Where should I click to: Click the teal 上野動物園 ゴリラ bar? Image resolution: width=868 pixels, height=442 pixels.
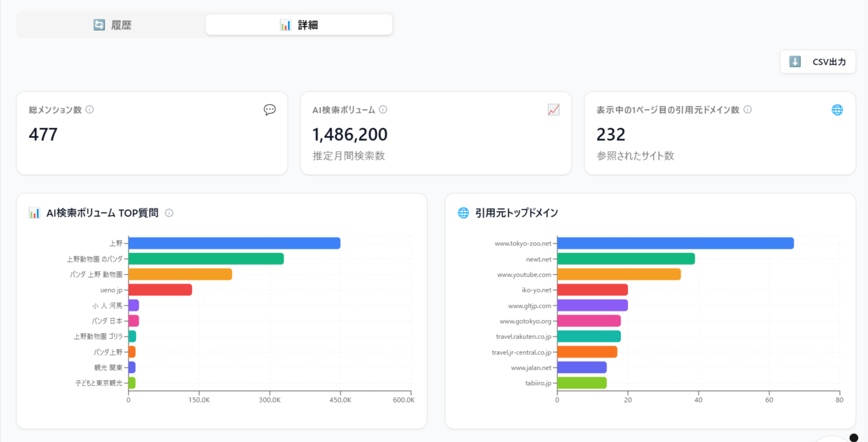pos(132,336)
